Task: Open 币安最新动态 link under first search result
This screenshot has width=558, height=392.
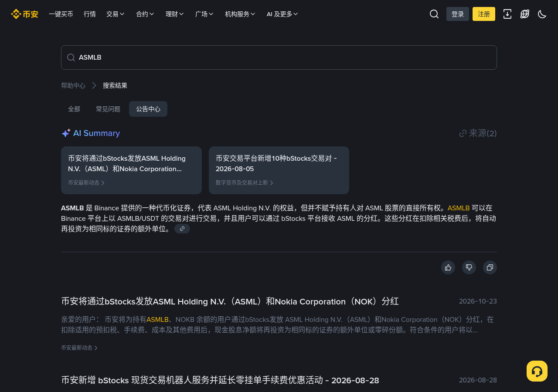Action: point(79,348)
